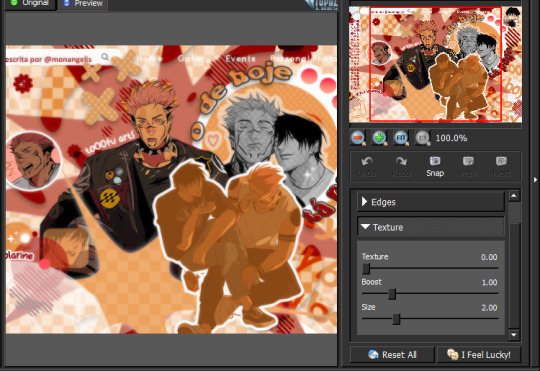The width and height of the screenshot is (540, 371).
Task: Set zoom to 1:1 actual size
Action: coord(422,138)
